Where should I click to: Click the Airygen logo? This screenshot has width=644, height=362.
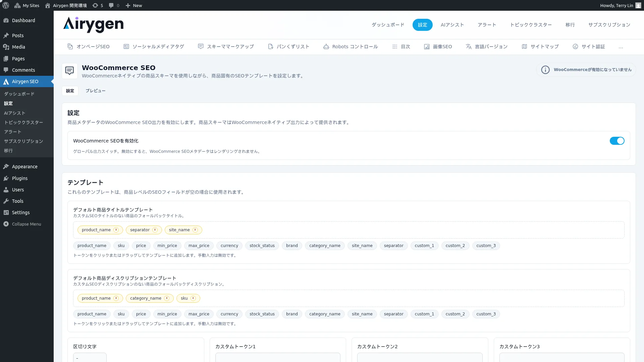94,25
